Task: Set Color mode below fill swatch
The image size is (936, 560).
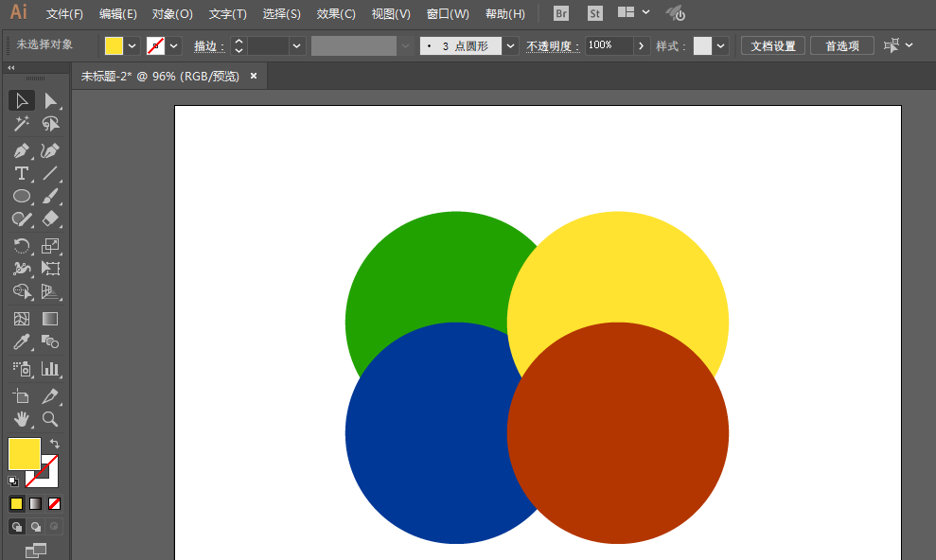Action: click(x=17, y=504)
